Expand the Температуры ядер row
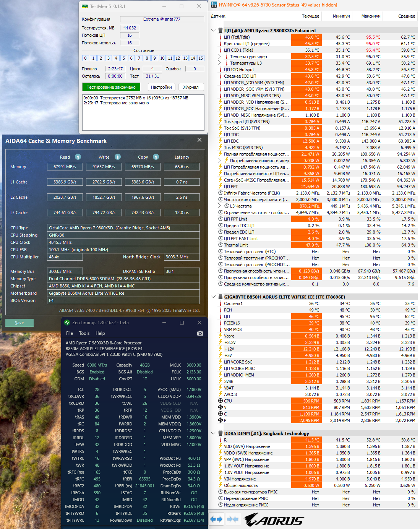The image size is (420, 529). (x=220, y=57)
